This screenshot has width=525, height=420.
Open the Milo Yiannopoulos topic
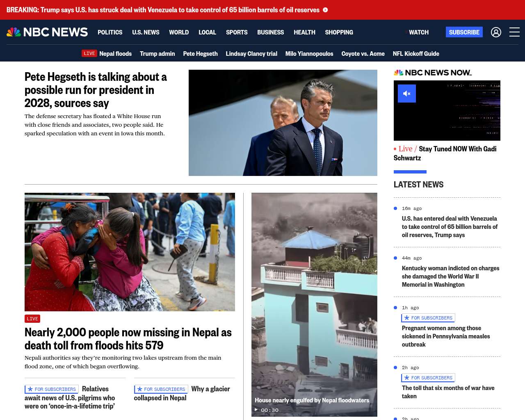pyautogui.click(x=309, y=53)
